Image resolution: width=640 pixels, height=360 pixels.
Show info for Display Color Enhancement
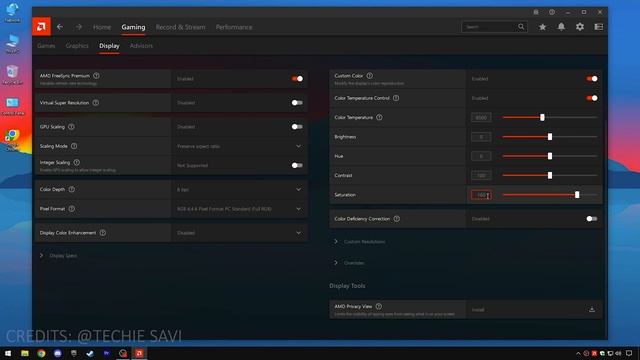coord(103,233)
